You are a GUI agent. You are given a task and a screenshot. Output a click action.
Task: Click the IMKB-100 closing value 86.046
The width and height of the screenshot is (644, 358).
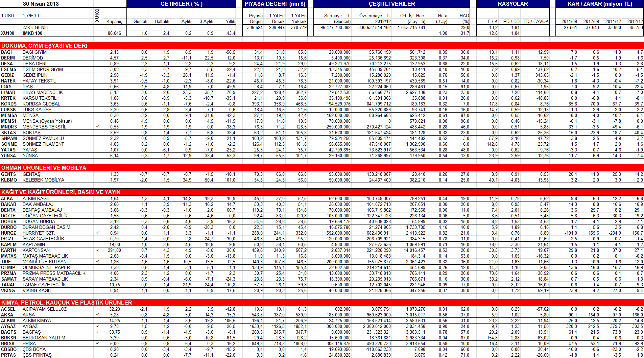[114, 33]
